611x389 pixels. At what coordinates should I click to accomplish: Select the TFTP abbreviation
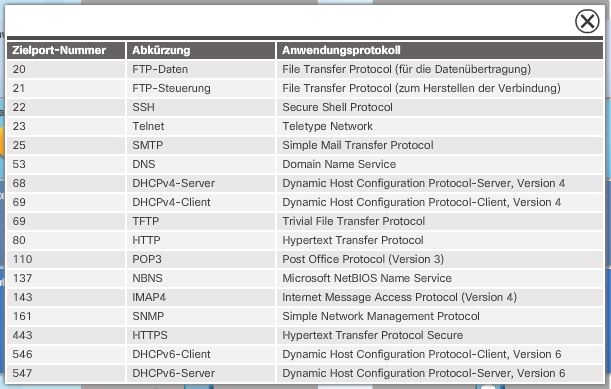(201, 221)
